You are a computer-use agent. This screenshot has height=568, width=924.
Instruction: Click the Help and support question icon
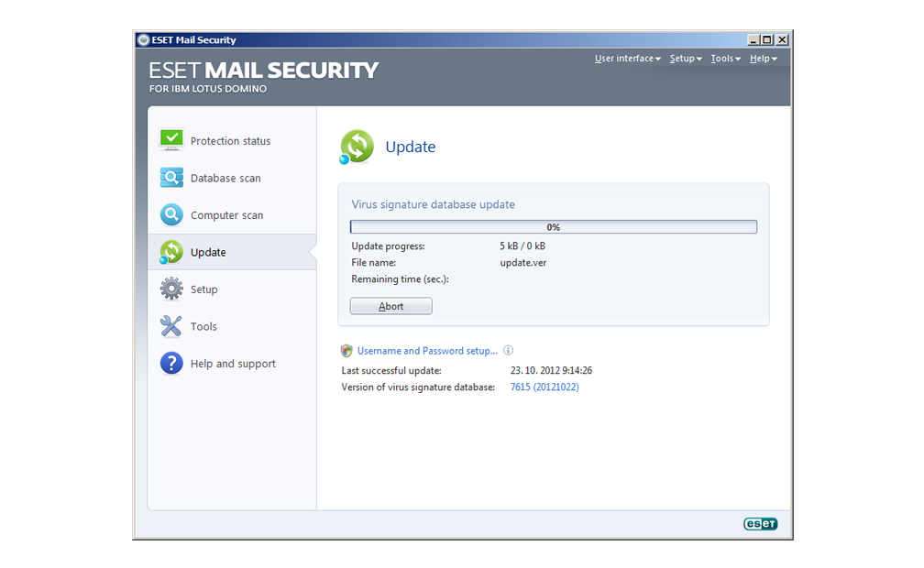coord(171,363)
